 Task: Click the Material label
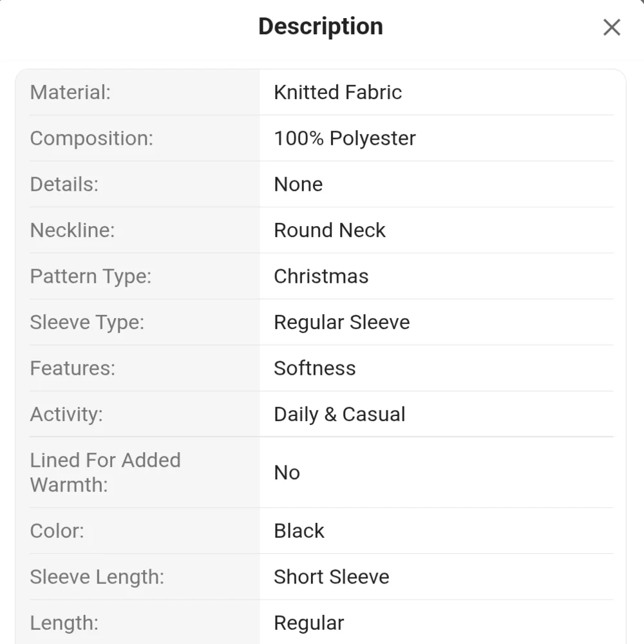pyautogui.click(x=70, y=92)
